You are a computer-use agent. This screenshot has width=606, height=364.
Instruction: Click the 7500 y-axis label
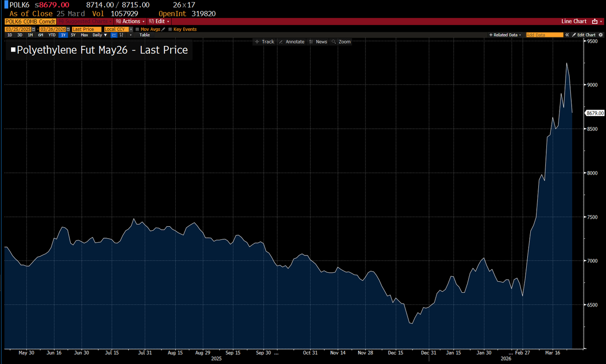pos(592,217)
